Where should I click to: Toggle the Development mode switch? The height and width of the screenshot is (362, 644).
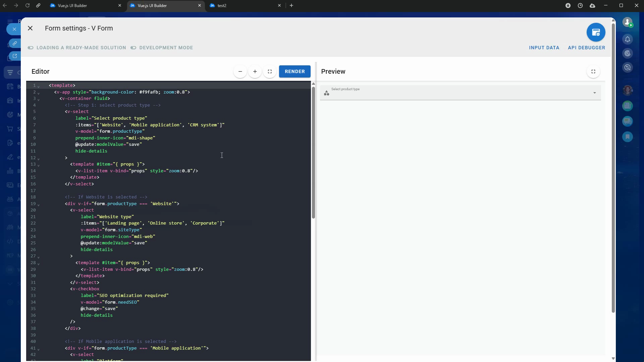click(133, 48)
